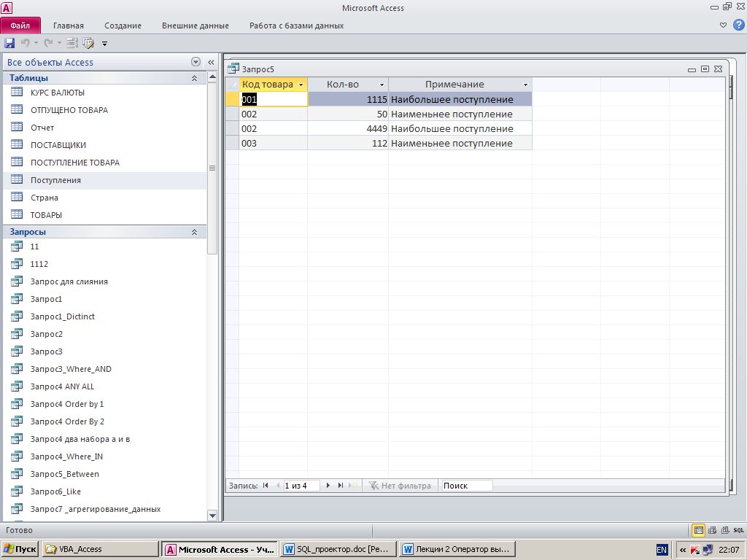Click the Страна table icon
Screen dimensions: 747x560
[x=17, y=197]
